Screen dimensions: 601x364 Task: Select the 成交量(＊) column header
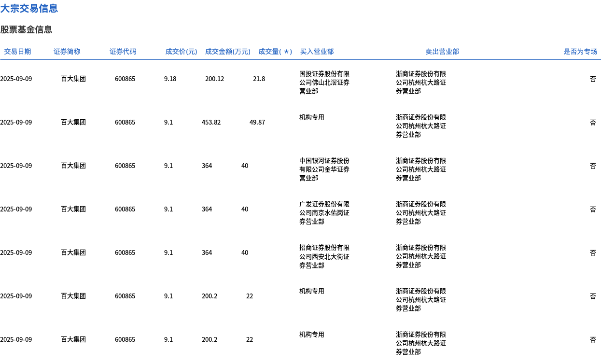[x=275, y=52]
